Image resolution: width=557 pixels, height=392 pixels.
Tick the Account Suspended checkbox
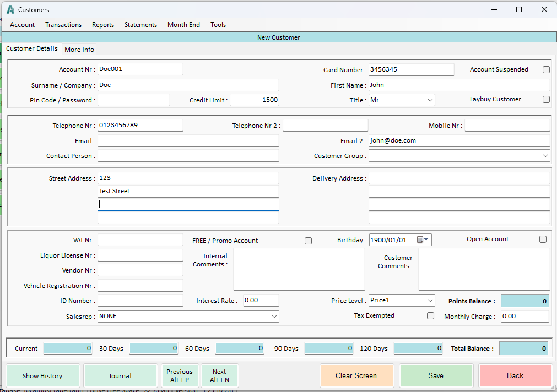click(546, 70)
